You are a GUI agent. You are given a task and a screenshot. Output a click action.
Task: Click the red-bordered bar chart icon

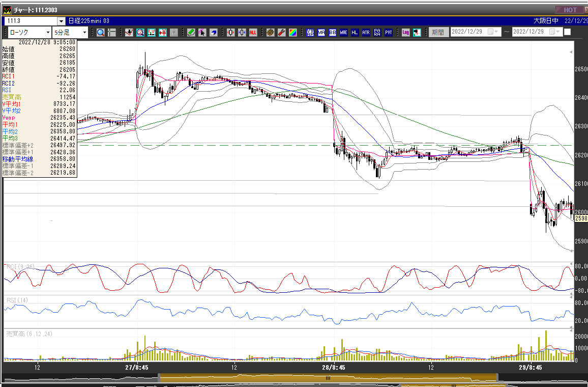152,33
